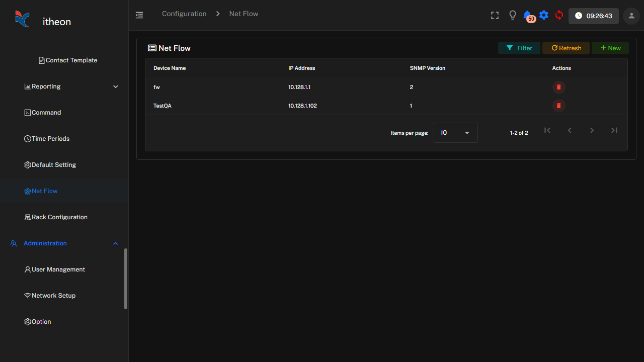
Task: Click the itheon logo
Action: 43,20
